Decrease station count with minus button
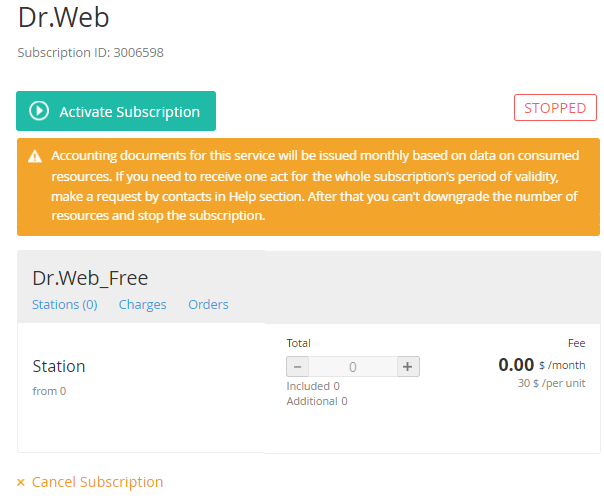This screenshot has width=604, height=500. click(297, 366)
